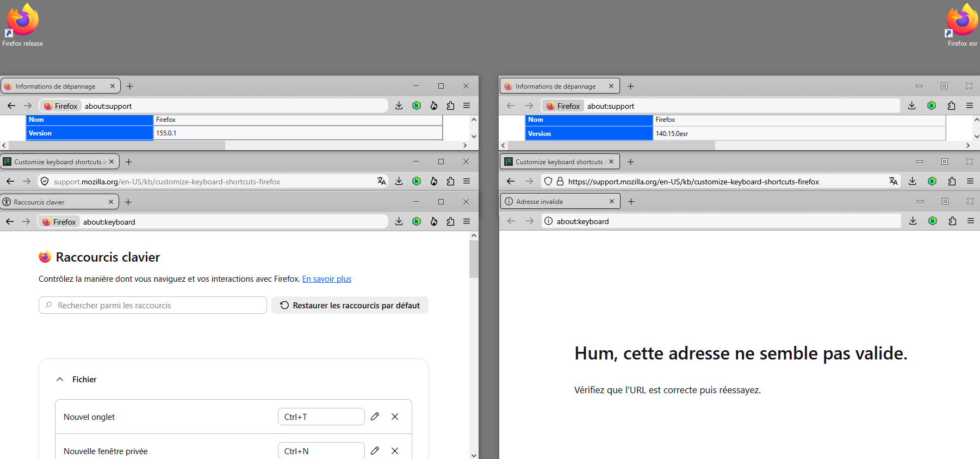Click the padlock icon before https://support.mozilla.org URL
Viewport: 980px width, 459px height.
pyautogui.click(x=560, y=181)
